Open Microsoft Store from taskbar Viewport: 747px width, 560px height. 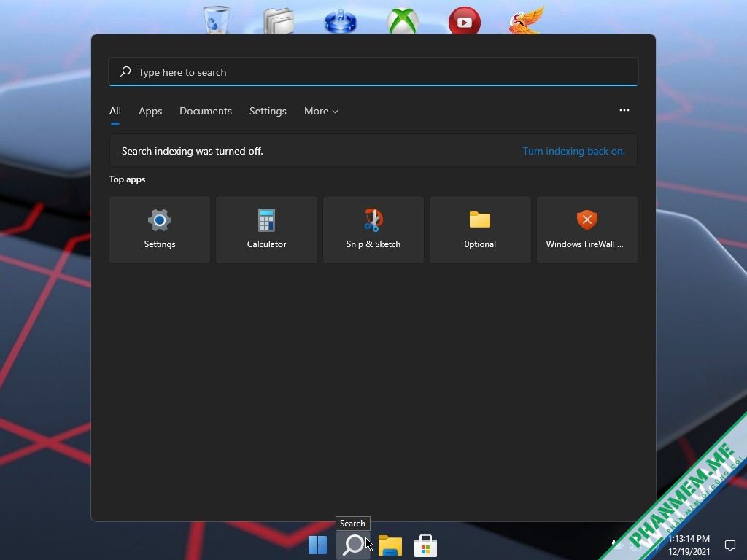point(425,545)
